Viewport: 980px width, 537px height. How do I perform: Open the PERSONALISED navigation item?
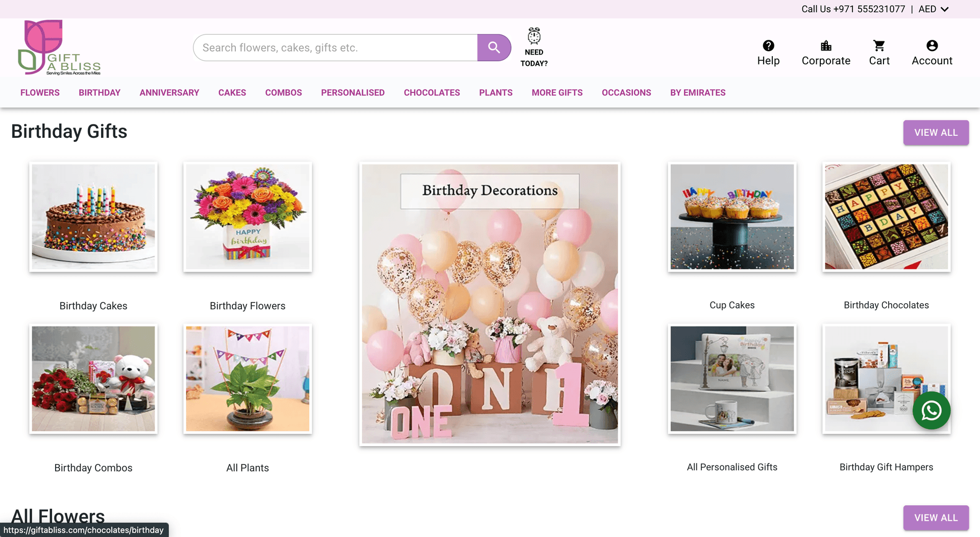coord(353,92)
